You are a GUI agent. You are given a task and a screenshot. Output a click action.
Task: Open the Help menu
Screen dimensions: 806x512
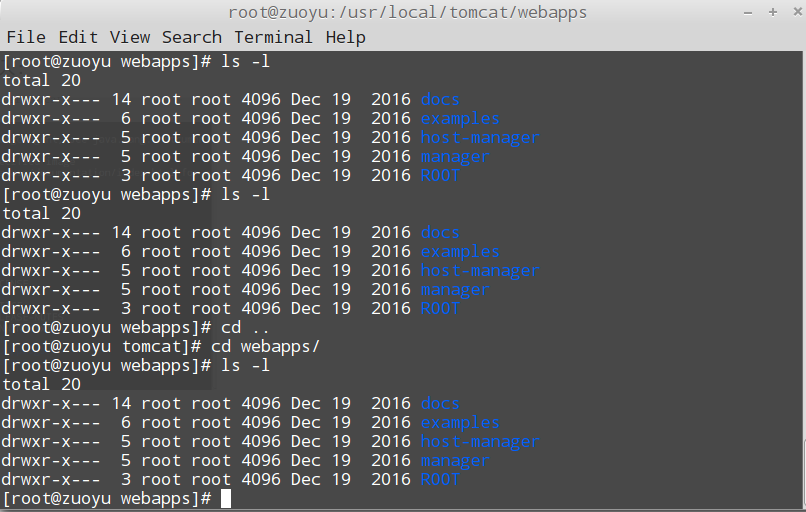pyautogui.click(x=345, y=37)
